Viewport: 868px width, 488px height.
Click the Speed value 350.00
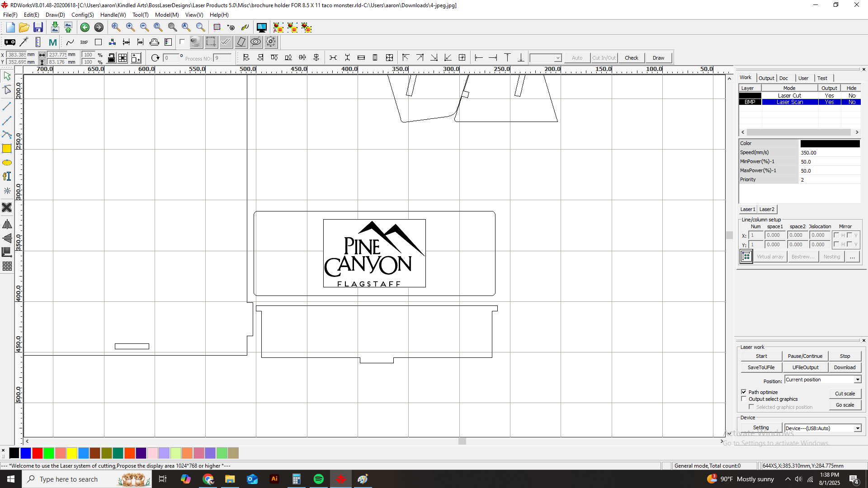(830, 153)
